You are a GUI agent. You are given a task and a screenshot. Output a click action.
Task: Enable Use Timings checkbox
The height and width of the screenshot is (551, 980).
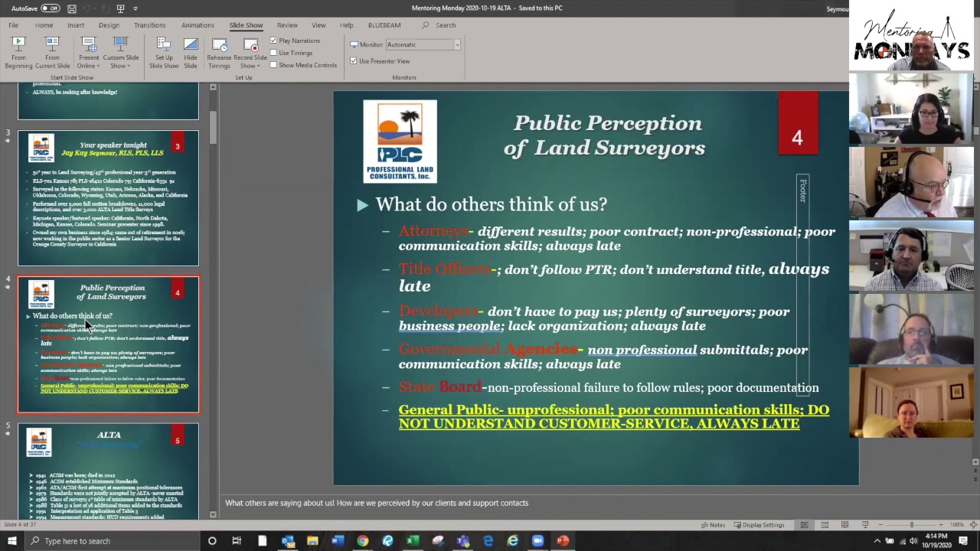pyautogui.click(x=273, y=53)
